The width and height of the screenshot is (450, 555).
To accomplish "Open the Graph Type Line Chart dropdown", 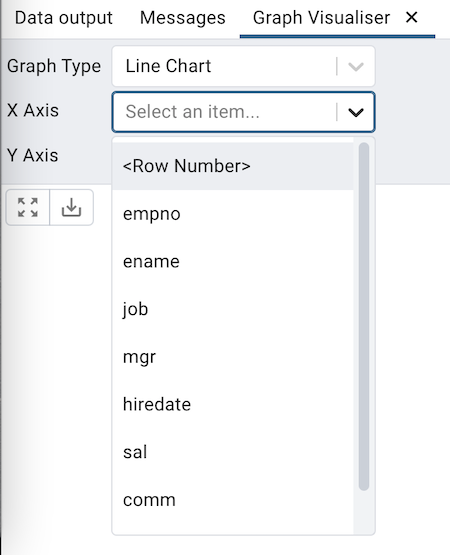I will (x=243, y=66).
